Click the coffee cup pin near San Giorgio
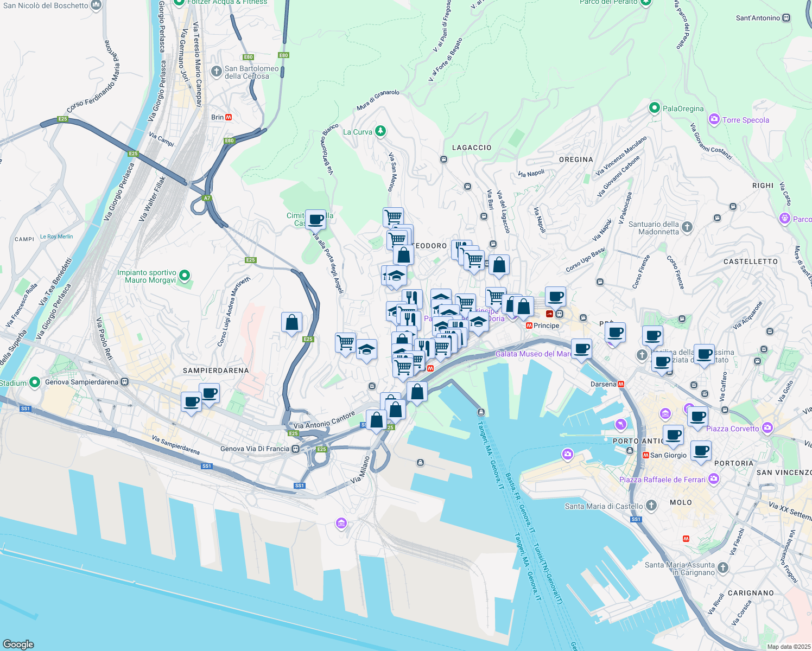Image resolution: width=812 pixels, height=651 pixels. [x=674, y=436]
